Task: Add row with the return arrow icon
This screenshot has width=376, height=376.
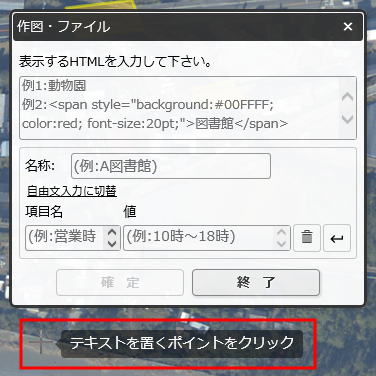Action: pyautogui.click(x=337, y=238)
